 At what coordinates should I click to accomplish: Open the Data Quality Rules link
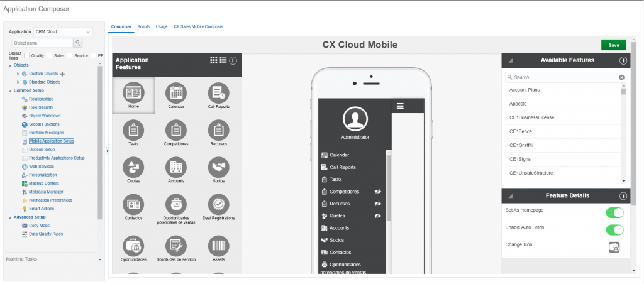tap(46, 234)
